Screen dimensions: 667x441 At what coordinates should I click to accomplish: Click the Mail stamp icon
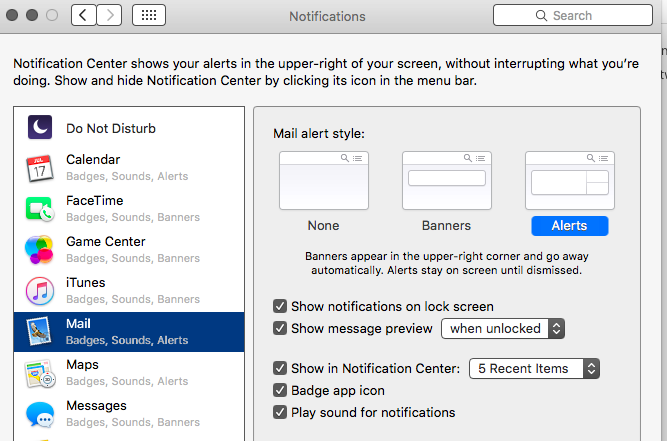click(x=40, y=332)
